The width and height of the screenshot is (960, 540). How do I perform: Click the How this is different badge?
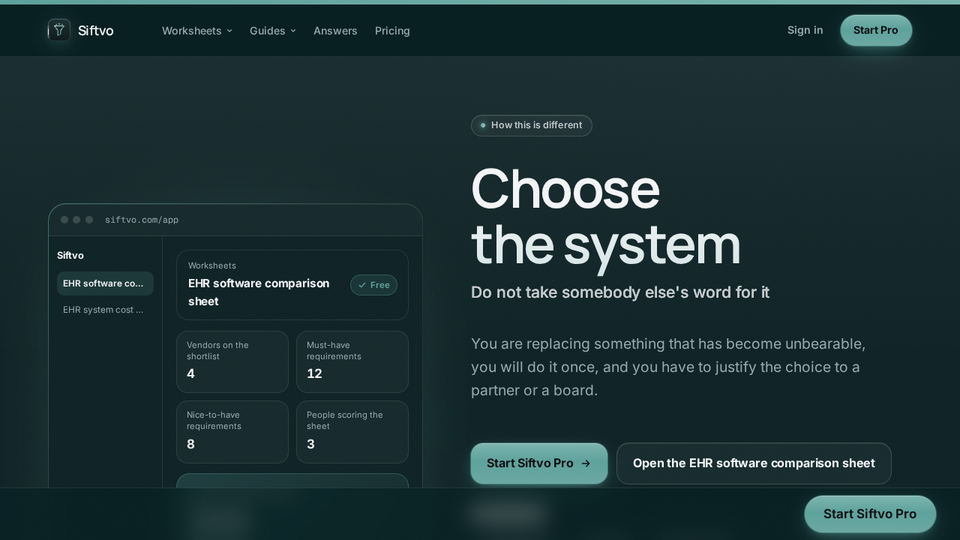pos(531,125)
